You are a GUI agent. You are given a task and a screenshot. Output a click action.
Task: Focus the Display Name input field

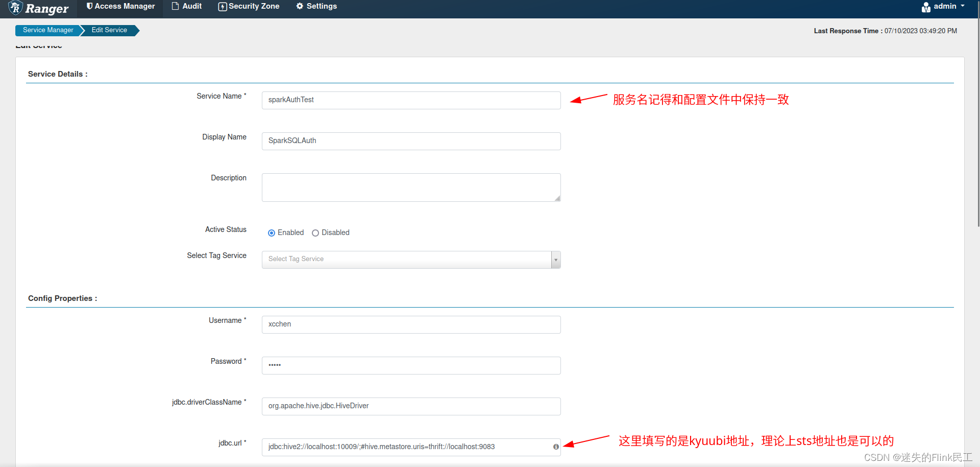[411, 141]
